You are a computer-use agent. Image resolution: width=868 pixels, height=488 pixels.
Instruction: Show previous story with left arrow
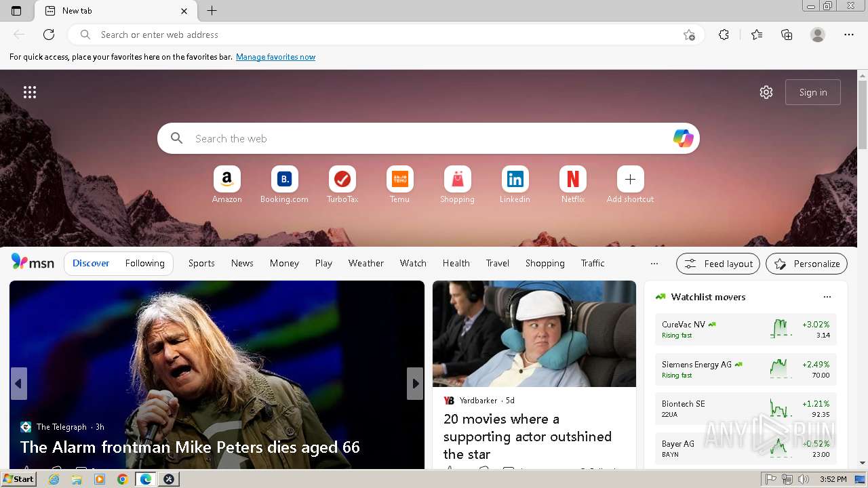pos(18,384)
